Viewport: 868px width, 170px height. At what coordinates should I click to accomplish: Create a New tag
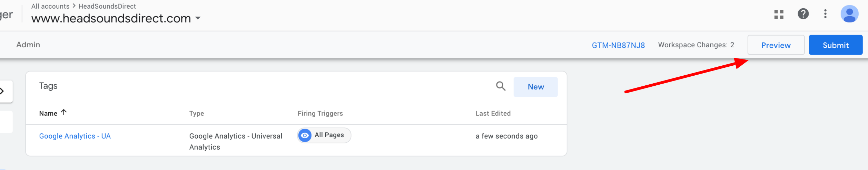pyautogui.click(x=535, y=87)
